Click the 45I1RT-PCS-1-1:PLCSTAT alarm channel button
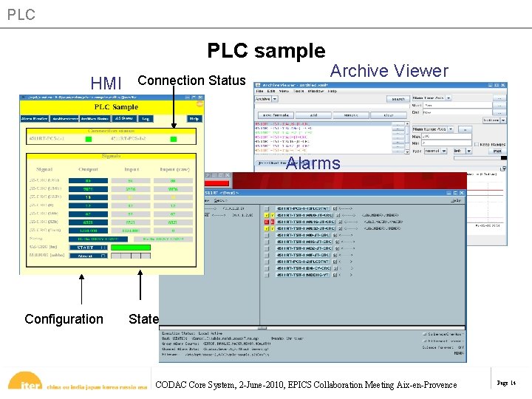The height and width of the screenshot is (399, 532). [303, 208]
